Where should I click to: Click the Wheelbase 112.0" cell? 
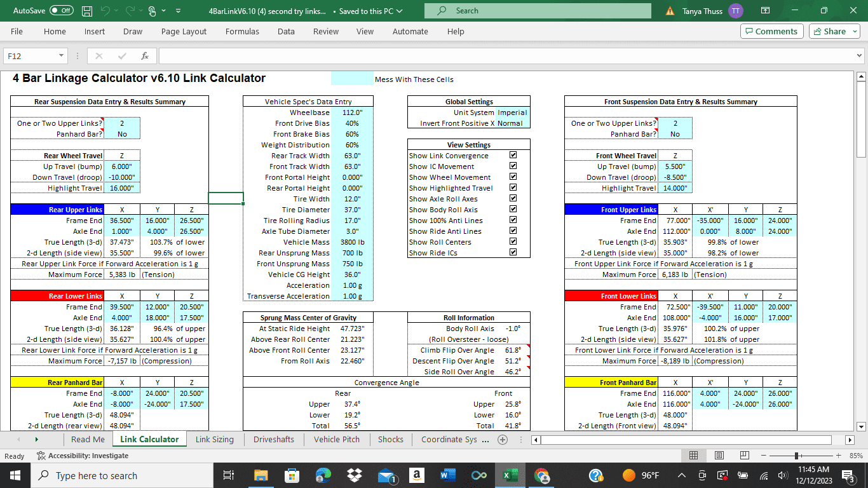point(352,112)
